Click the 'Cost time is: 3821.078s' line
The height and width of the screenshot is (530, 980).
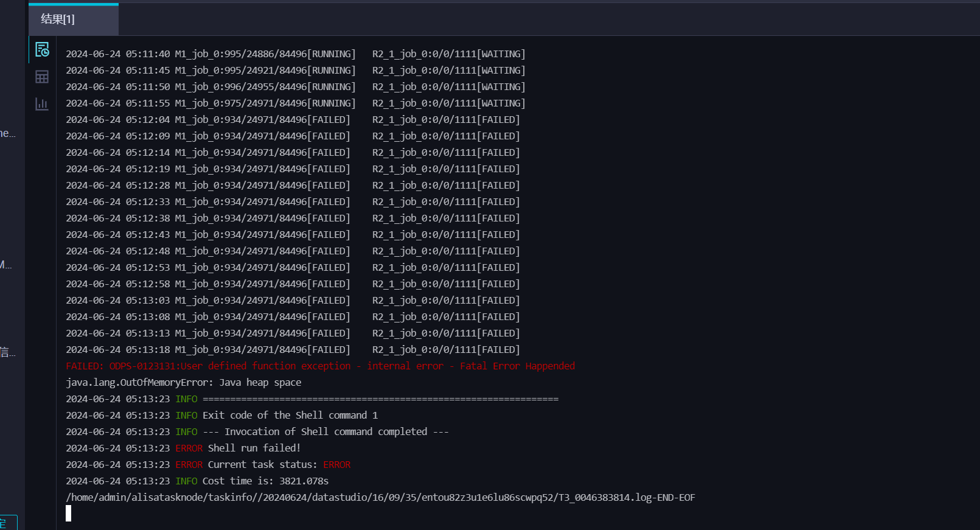[x=197, y=481]
